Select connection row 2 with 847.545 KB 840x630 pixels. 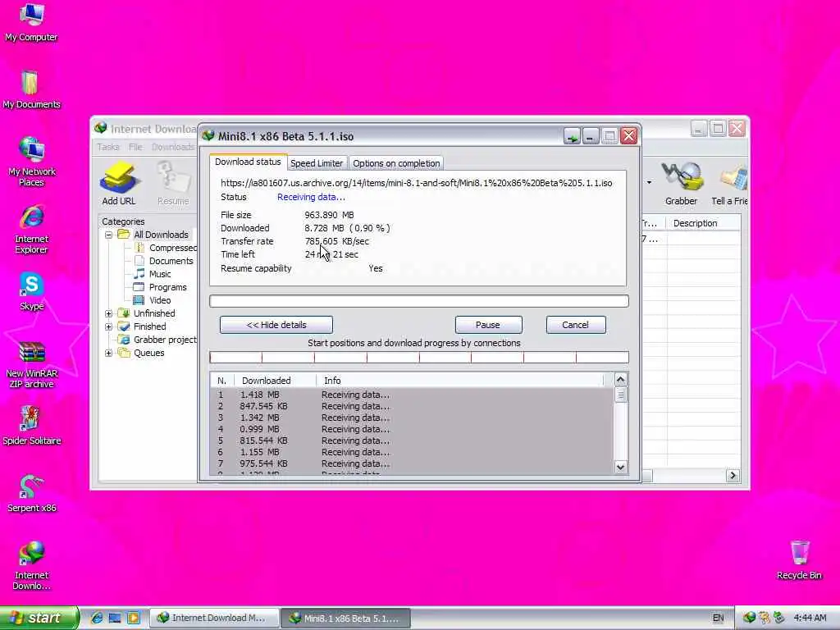click(412, 406)
